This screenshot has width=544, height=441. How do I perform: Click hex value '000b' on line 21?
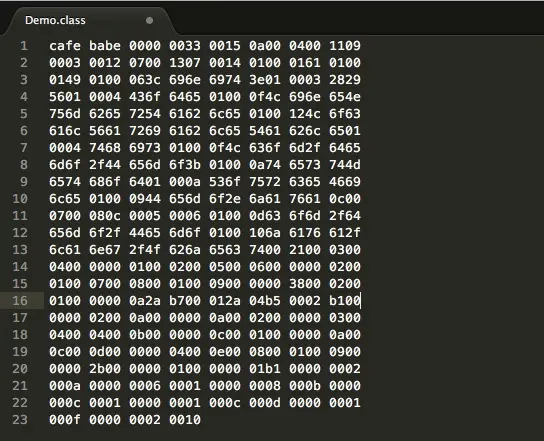tap(305, 385)
